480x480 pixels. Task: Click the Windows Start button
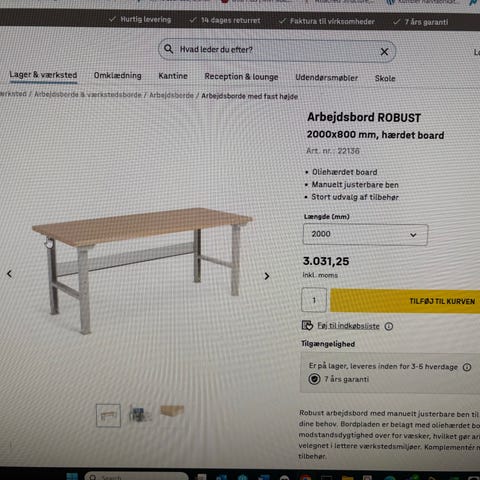(x=72, y=476)
